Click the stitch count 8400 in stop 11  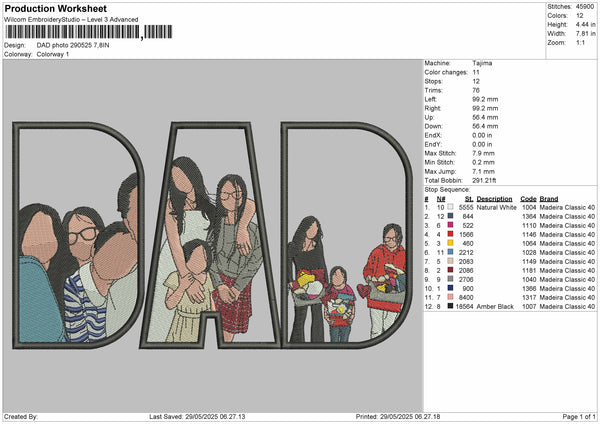click(x=466, y=297)
